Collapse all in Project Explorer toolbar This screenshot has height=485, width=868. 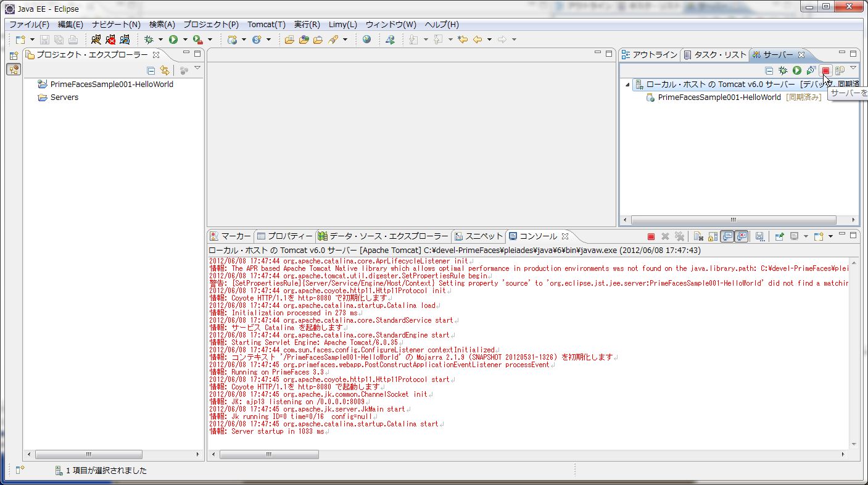tap(151, 70)
